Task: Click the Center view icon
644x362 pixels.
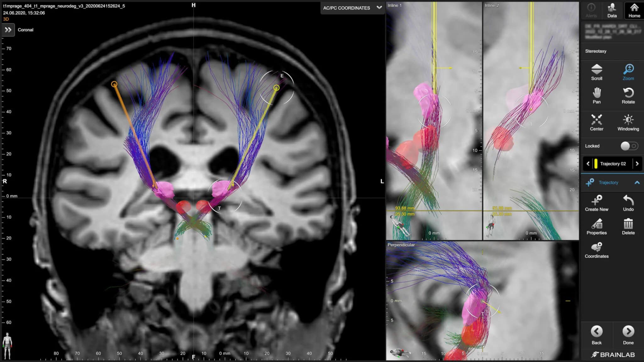Action: [x=596, y=123]
